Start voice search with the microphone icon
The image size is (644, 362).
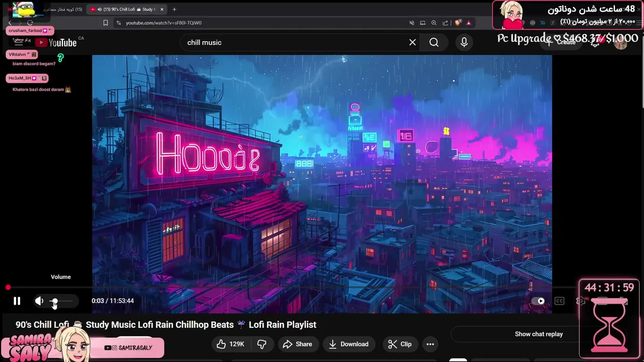pos(464,42)
